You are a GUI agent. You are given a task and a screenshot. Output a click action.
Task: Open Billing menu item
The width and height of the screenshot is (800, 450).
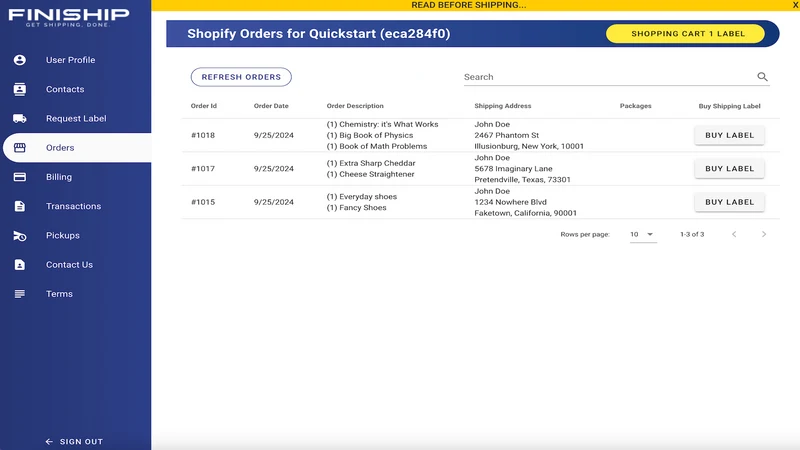(x=77, y=177)
